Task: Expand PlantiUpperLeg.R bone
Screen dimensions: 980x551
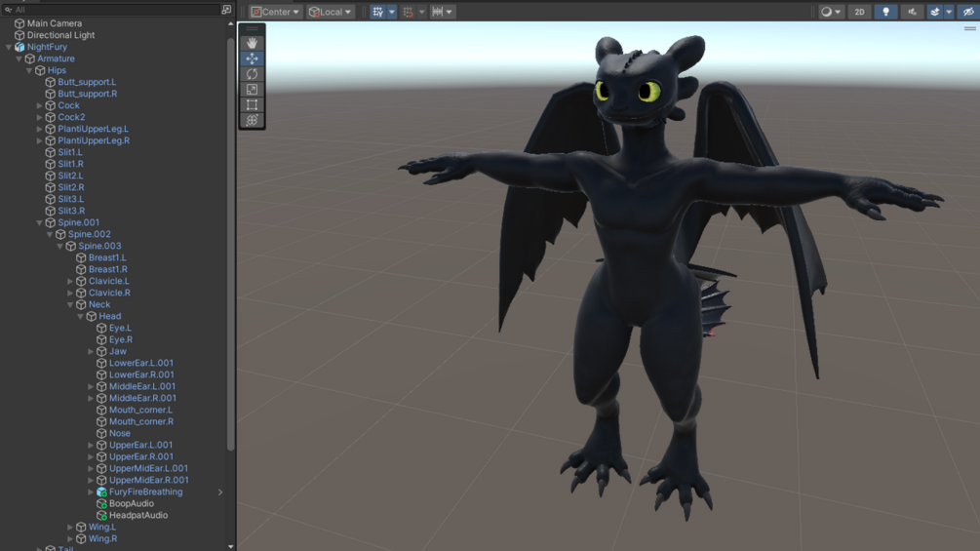Action: [39, 140]
